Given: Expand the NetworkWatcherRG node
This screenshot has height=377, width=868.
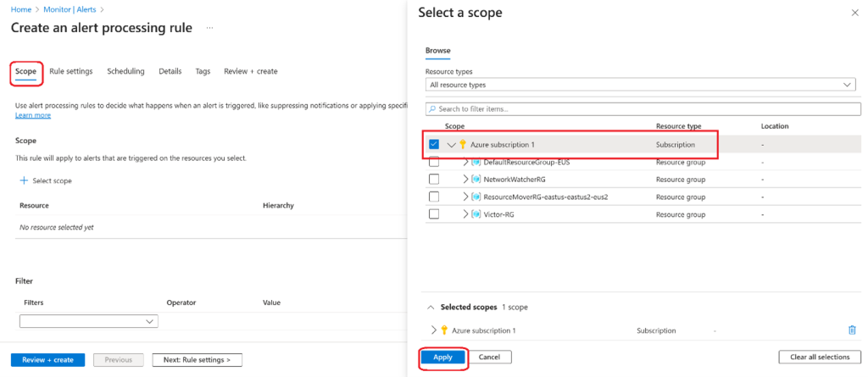Looking at the screenshot, I should point(465,180).
